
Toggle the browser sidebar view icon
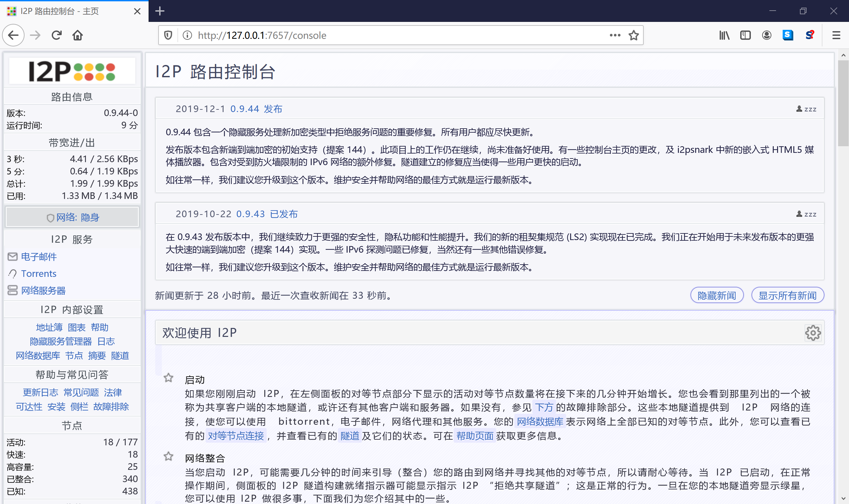coord(745,35)
